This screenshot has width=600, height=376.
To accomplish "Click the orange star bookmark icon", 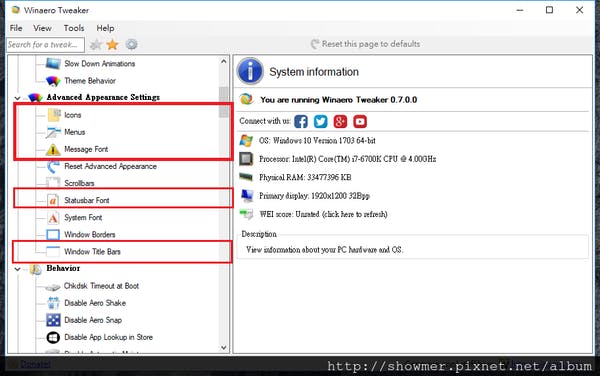I will click(112, 45).
